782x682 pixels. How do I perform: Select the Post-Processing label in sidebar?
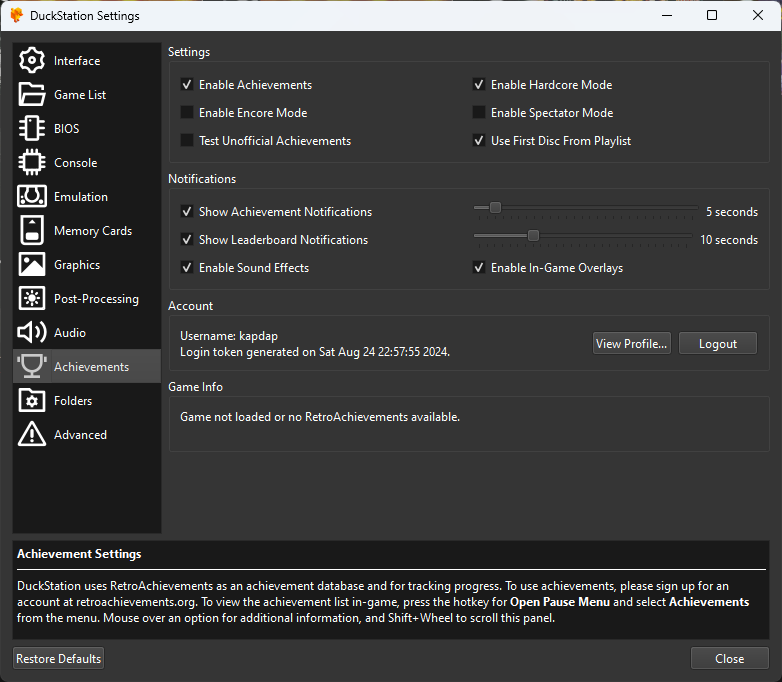click(96, 298)
